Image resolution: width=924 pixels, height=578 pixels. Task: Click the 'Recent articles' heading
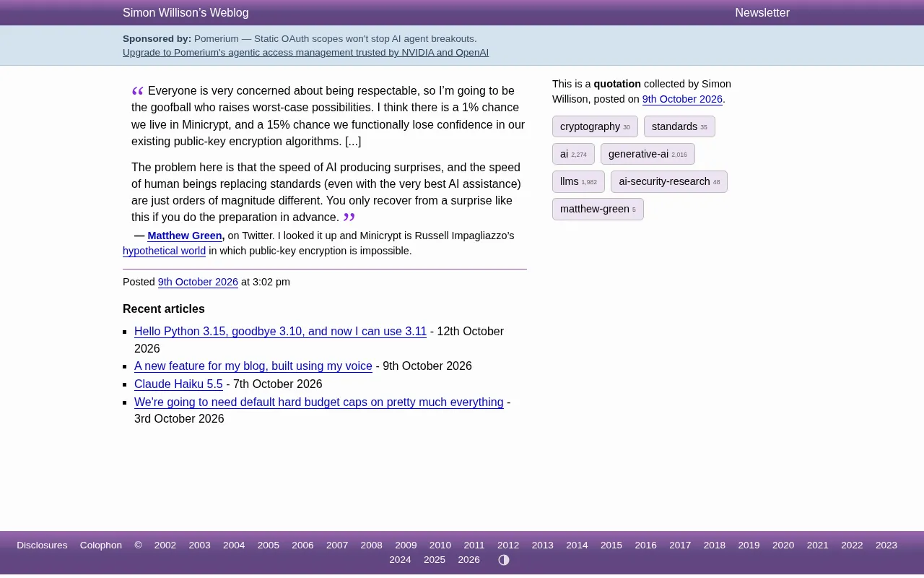[164, 309]
